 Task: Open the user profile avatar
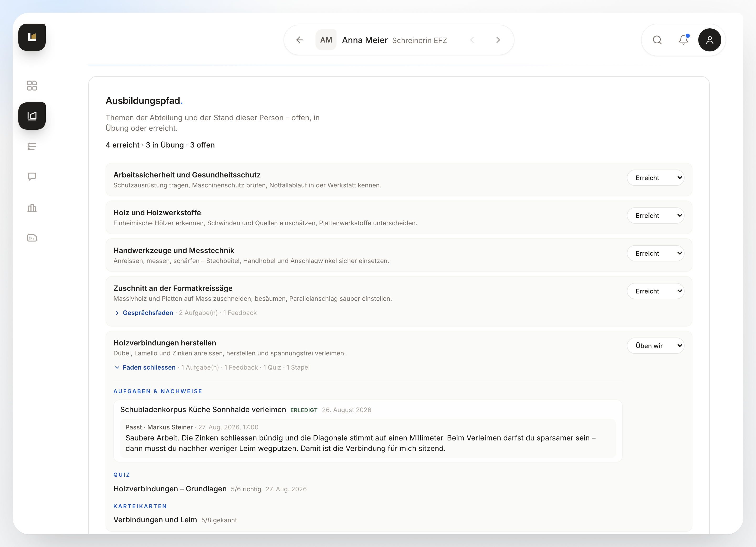(710, 40)
